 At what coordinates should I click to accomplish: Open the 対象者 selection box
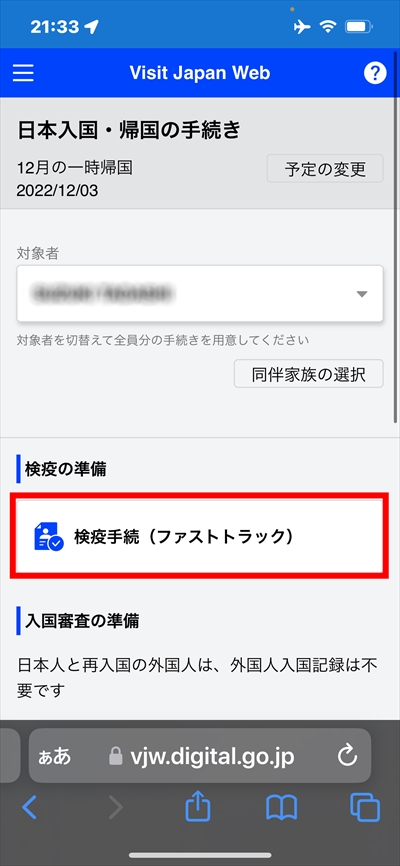[x=200, y=294]
